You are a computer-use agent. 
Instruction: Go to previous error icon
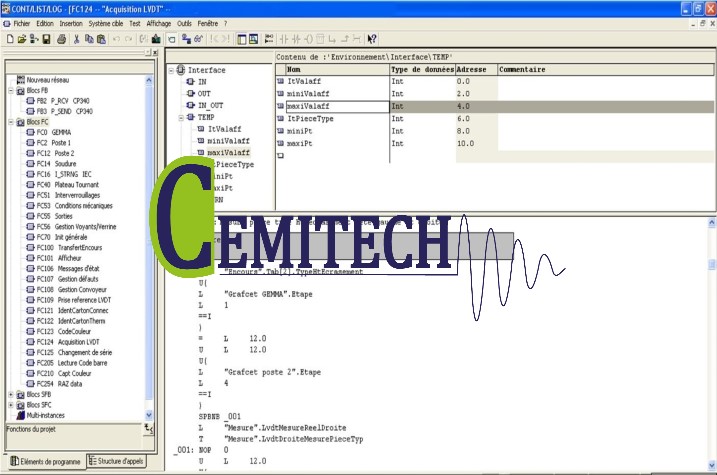coord(214,39)
